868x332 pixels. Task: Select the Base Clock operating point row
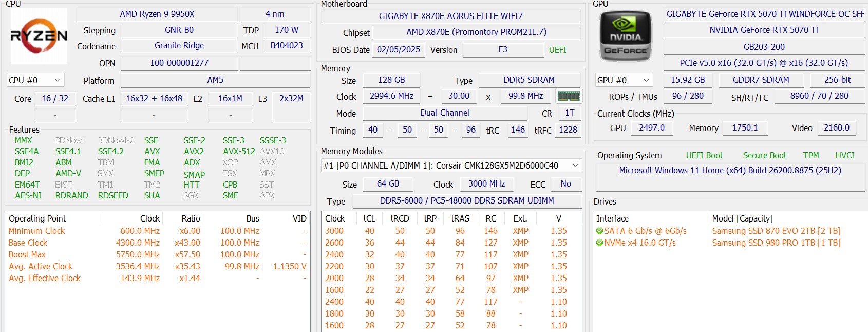click(157, 243)
